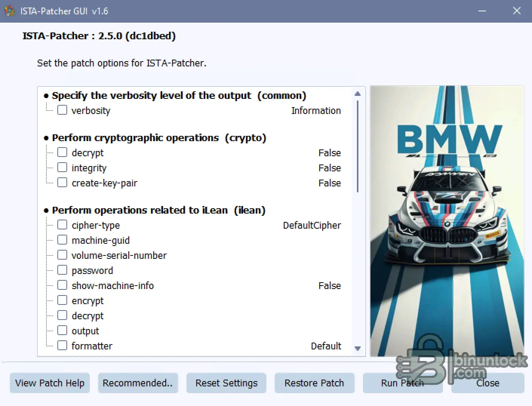Click the Recommended settings button
Screen dimensions: 532x406
click(138, 383)
